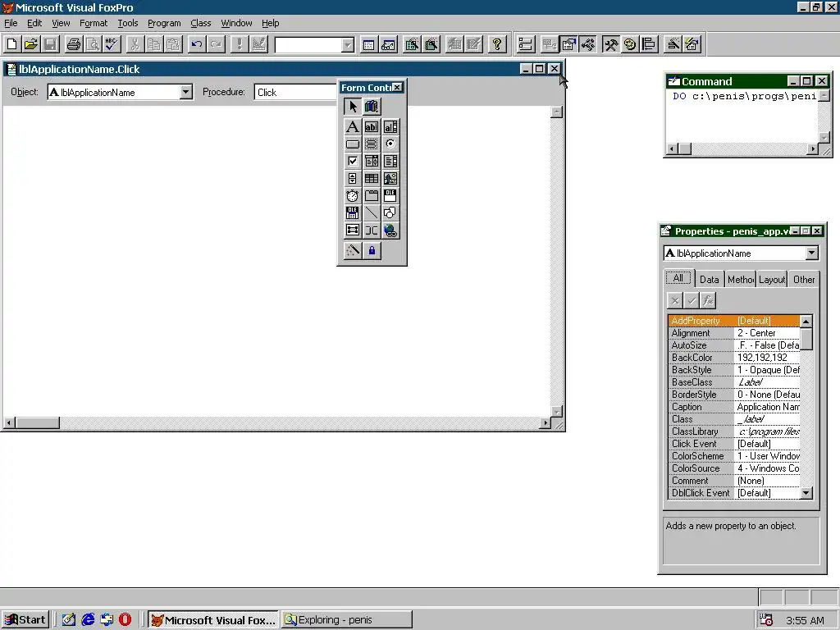
Task: Toggle the Select Objects arrow tool
Action: pyautogui.click(x=353, y=106)
